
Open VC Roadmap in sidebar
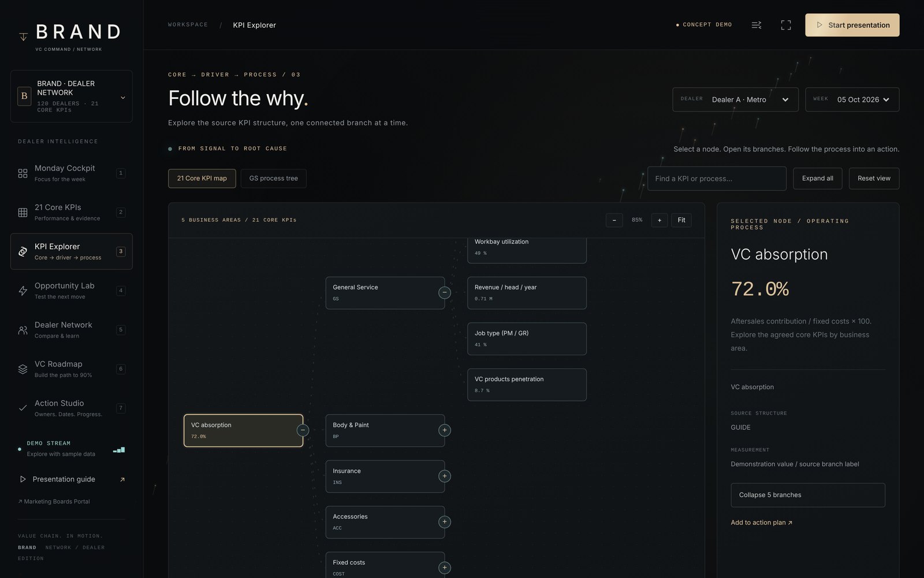[x=72, y=369]
